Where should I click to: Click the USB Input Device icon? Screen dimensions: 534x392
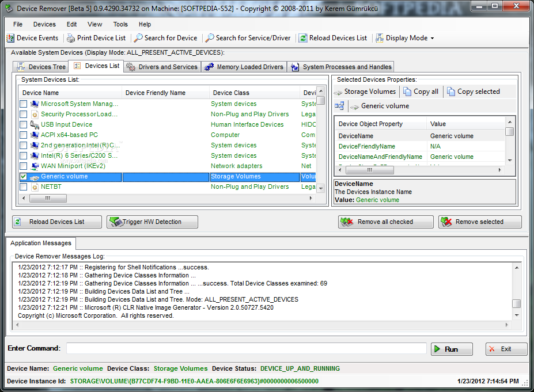pos(35,124)
